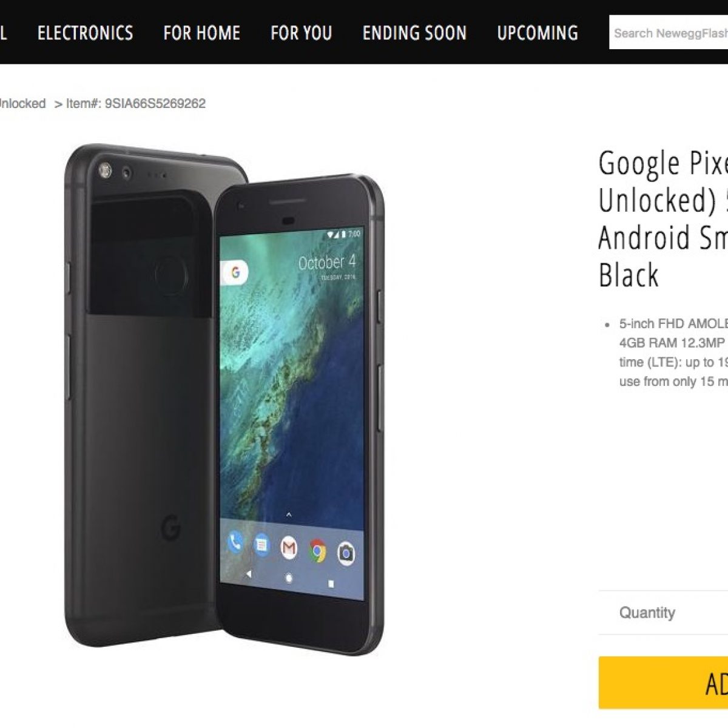Click the Gmail icon in phone dock
The image size is (728, 728).
click(x=289, y=548)
